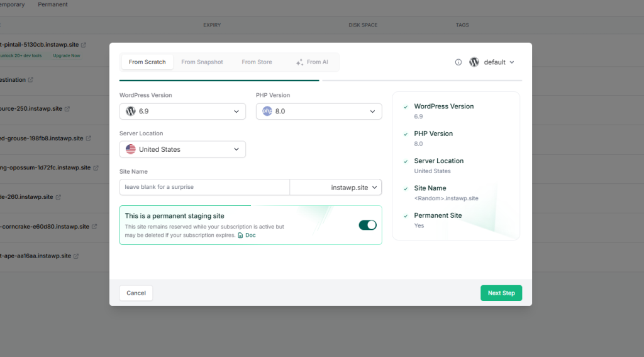Click the WordPress logo in version field
Viewport: 644px width, 357px height.
(x=131, y=111)
